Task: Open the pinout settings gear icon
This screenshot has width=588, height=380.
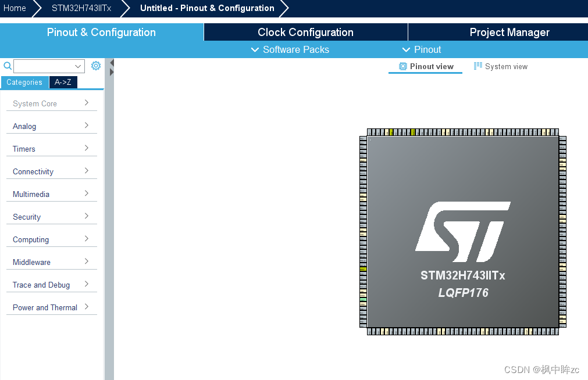Action: point(95,66)
